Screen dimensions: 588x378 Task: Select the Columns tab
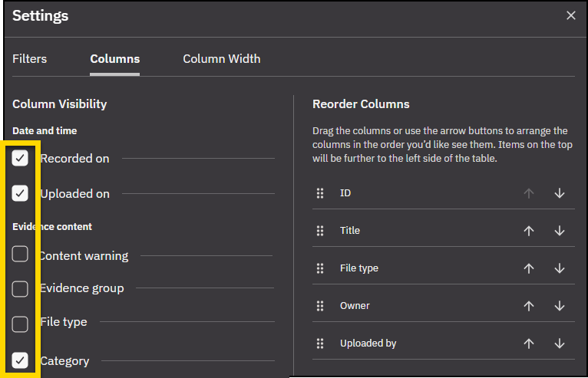tap(114, 59)
